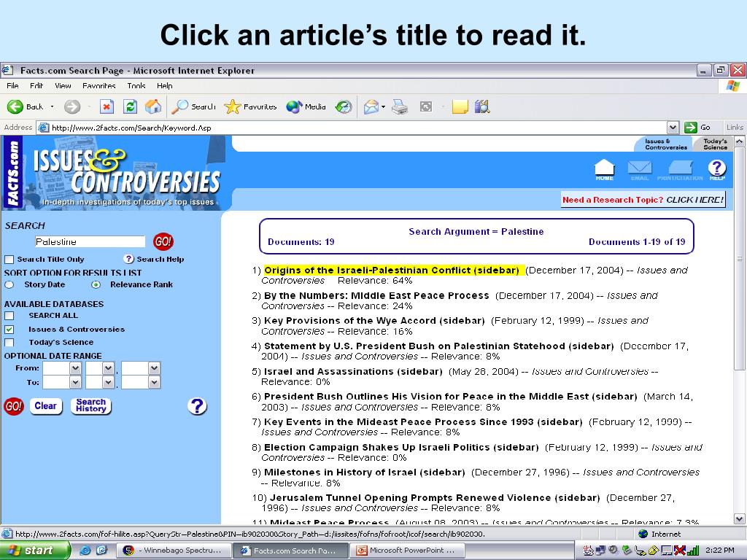Uncheck the Issues & Controversies database checkbox

tap(9, 330)
